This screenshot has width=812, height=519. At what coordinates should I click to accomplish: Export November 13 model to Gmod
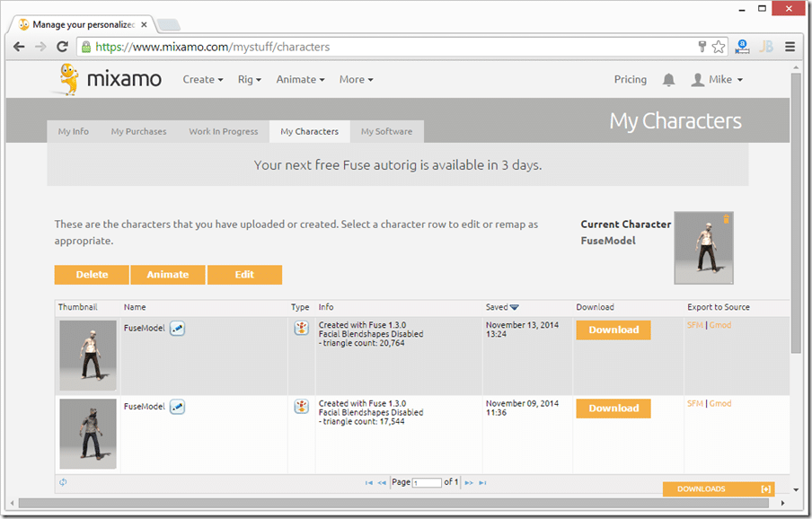(720, 325)
